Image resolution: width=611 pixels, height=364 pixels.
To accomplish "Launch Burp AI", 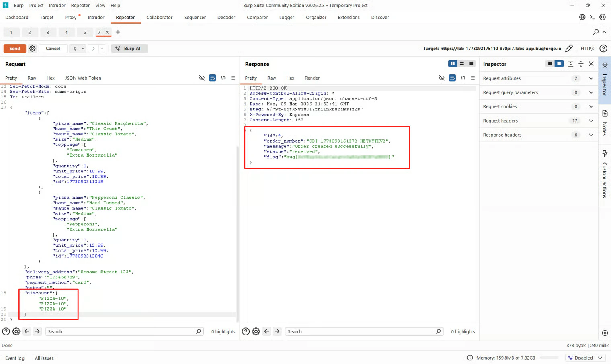I will tap(129, 49).
